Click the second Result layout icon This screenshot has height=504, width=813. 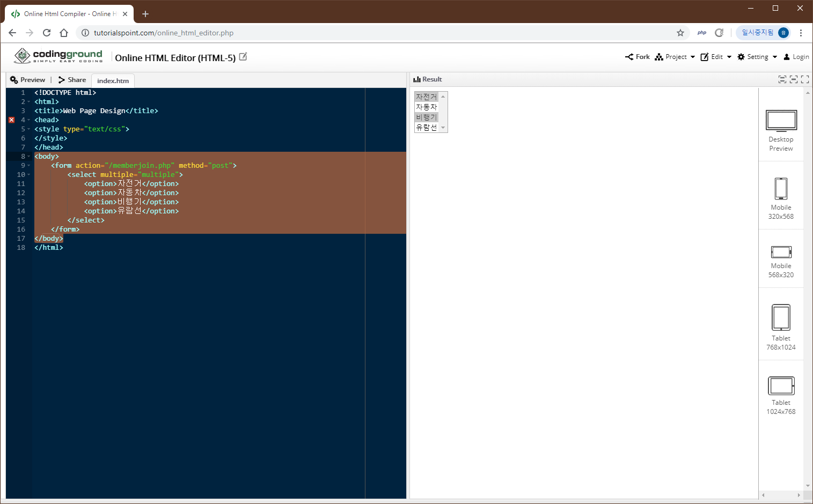[x=794, y=79]
